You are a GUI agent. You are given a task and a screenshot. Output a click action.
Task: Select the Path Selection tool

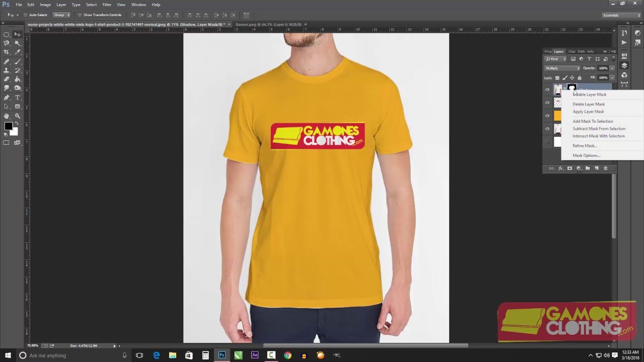click(x=7, y=107)
